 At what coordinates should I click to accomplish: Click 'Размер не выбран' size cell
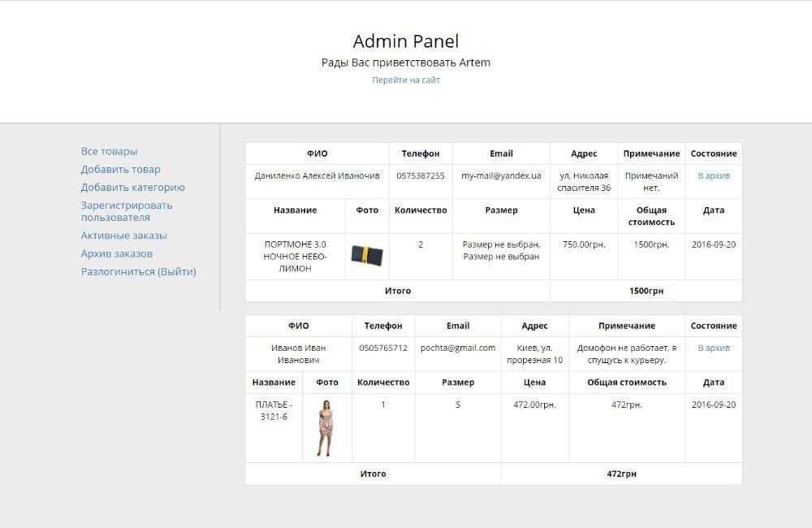point(501,250)
